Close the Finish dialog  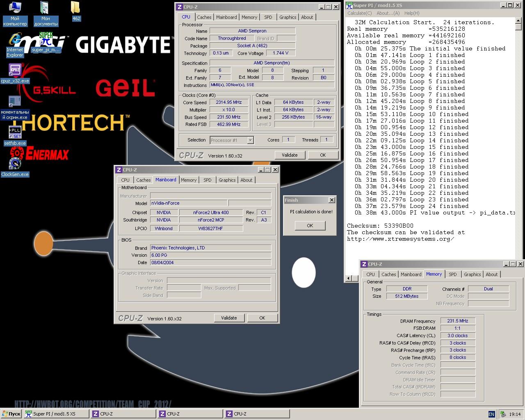331,200
